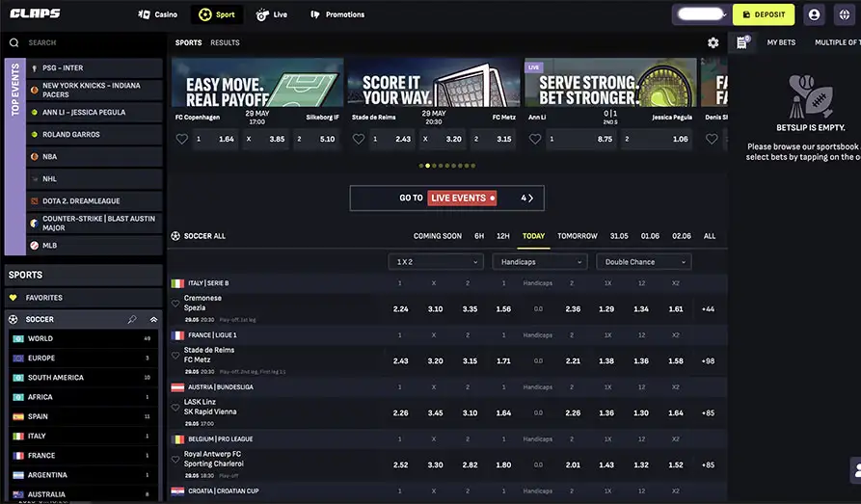Select Austria Bundesliga flag icon
Screen dimensions: 861x504
click(177, 387)
